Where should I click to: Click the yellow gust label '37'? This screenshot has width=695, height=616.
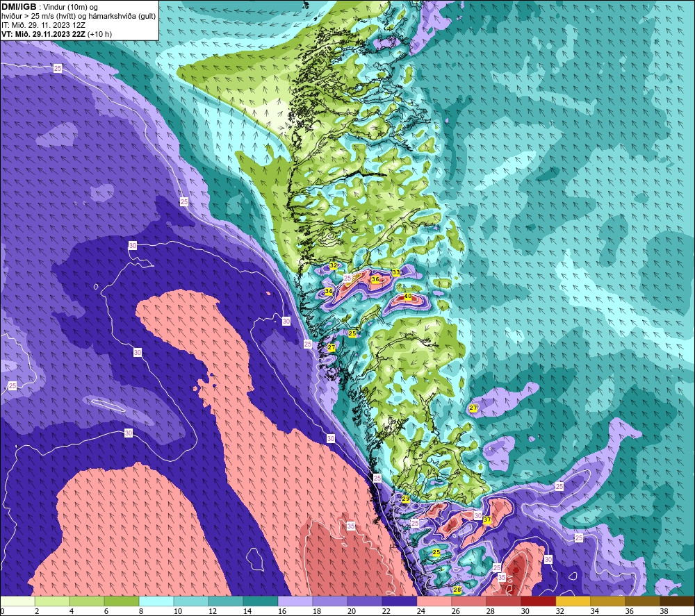pos(487,520)
